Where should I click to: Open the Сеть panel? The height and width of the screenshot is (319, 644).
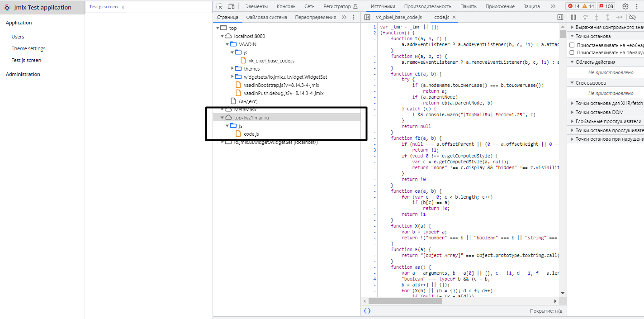tap(309, 6)
